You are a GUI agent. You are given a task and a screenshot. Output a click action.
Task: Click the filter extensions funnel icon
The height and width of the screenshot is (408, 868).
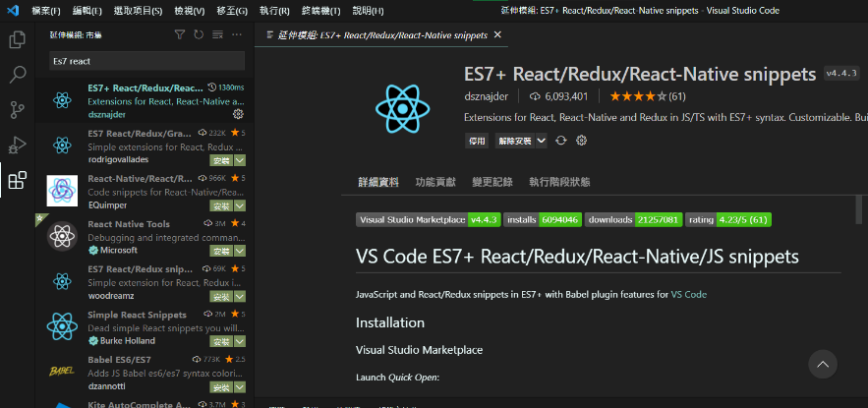[179, 34]
